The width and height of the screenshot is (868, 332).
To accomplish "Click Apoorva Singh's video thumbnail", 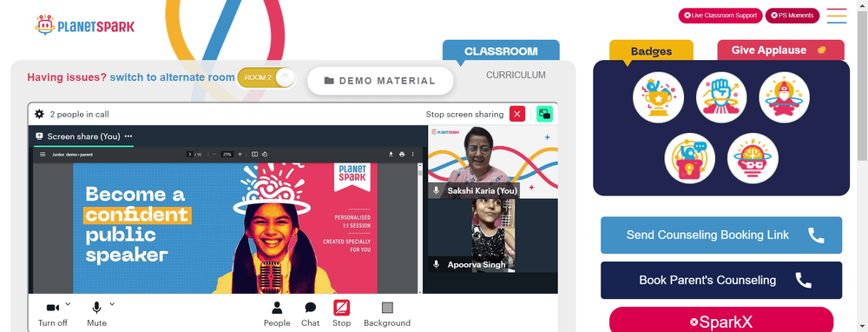I will pyautogui.click(x=493, y=235).
